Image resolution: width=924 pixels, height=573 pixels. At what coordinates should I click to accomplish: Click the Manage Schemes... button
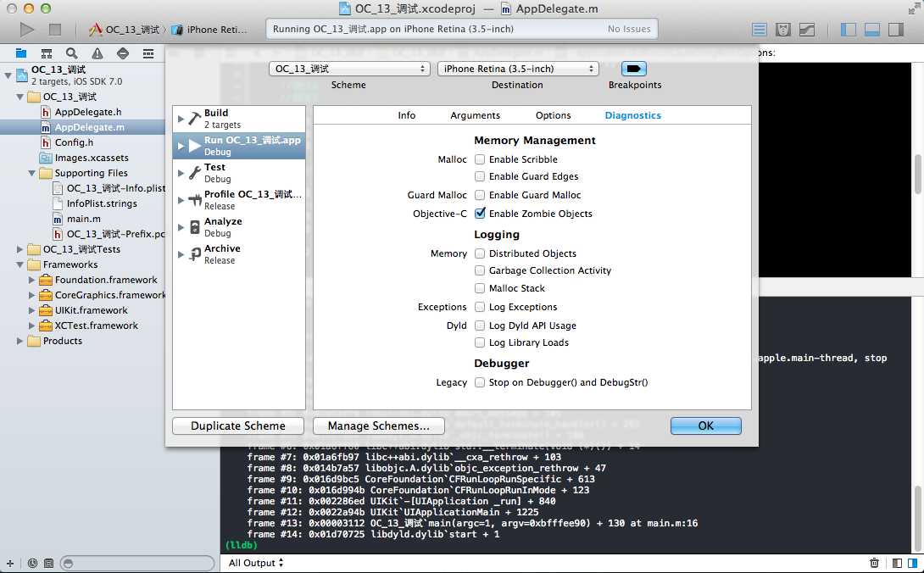pos(378,426)
